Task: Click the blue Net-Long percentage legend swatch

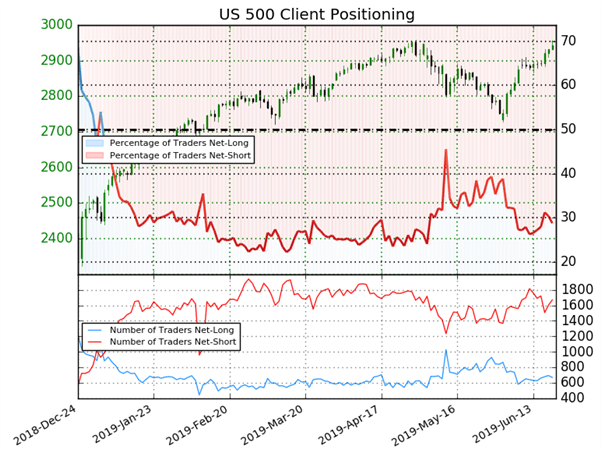Action: [95, 143]
